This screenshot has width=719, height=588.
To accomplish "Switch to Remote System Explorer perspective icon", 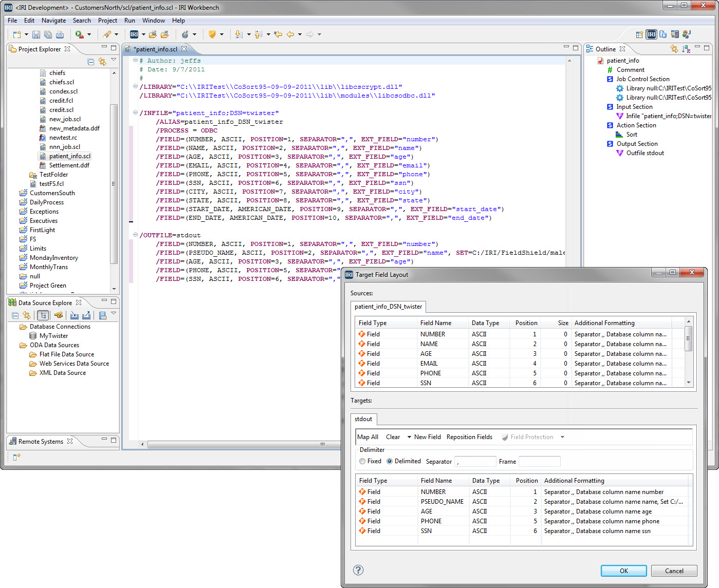I will 675,34.
